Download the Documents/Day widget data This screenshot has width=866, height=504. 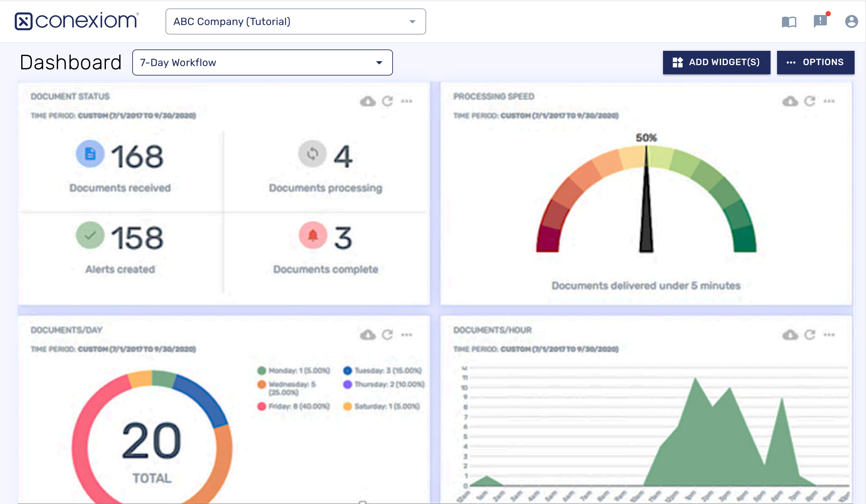tap(368, 335)
